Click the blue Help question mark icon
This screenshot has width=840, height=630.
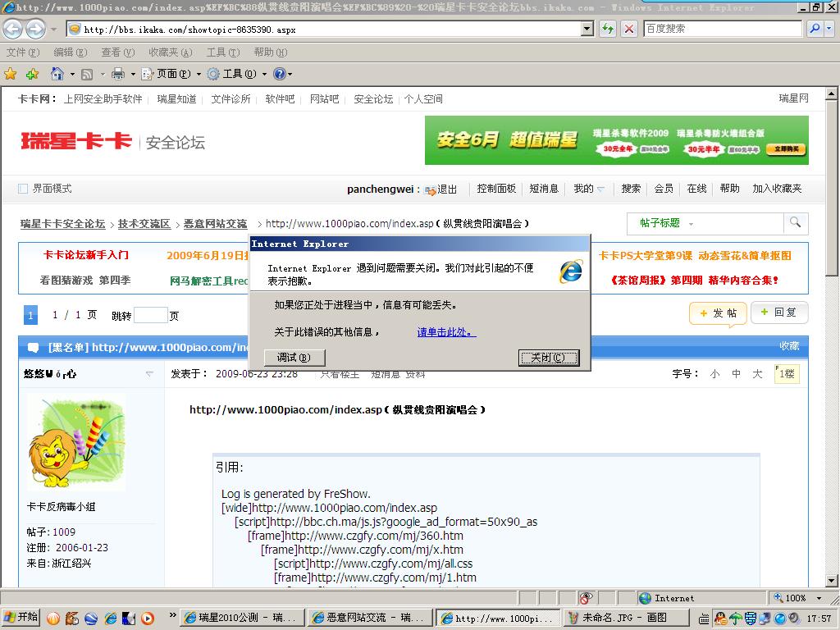click(x=280, y=74)
